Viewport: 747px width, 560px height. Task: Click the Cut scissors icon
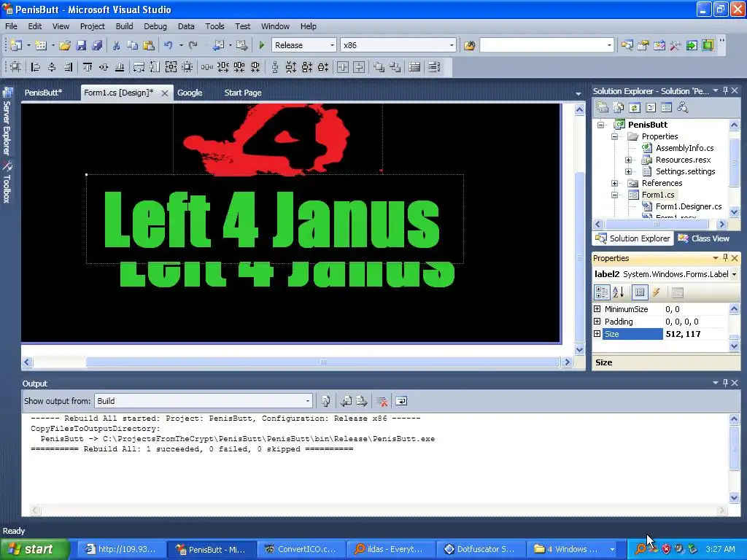[116, 45]
